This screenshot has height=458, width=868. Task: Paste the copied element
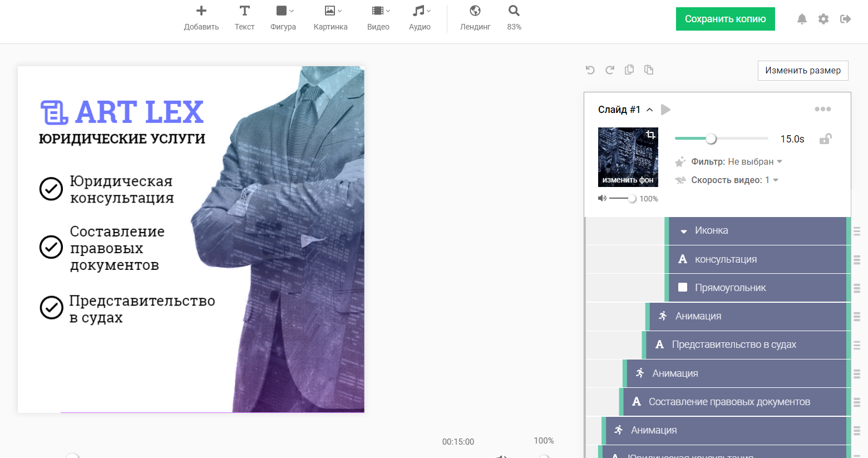649,70
